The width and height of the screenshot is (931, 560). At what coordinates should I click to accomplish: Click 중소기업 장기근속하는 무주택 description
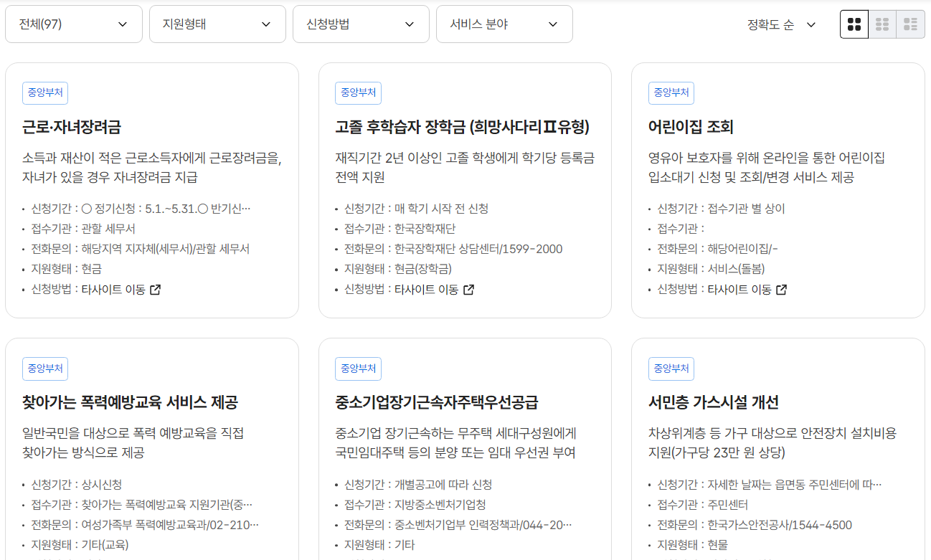click(455, 443)
